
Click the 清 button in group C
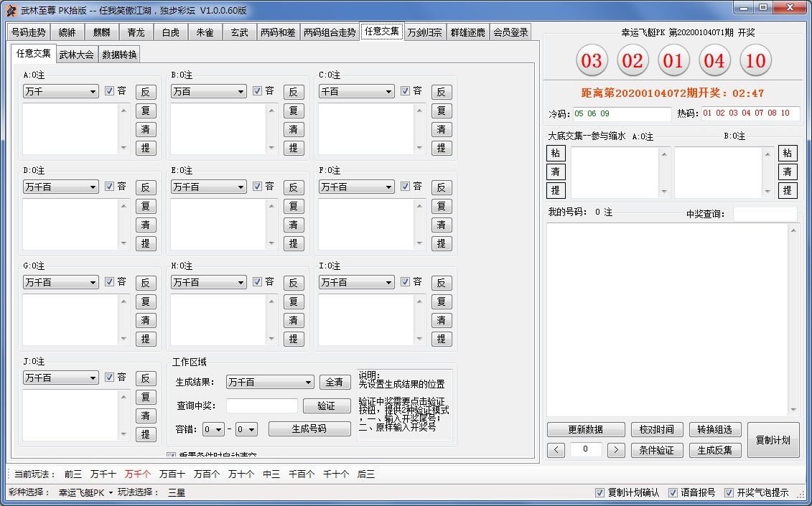(x=442, y=129)
